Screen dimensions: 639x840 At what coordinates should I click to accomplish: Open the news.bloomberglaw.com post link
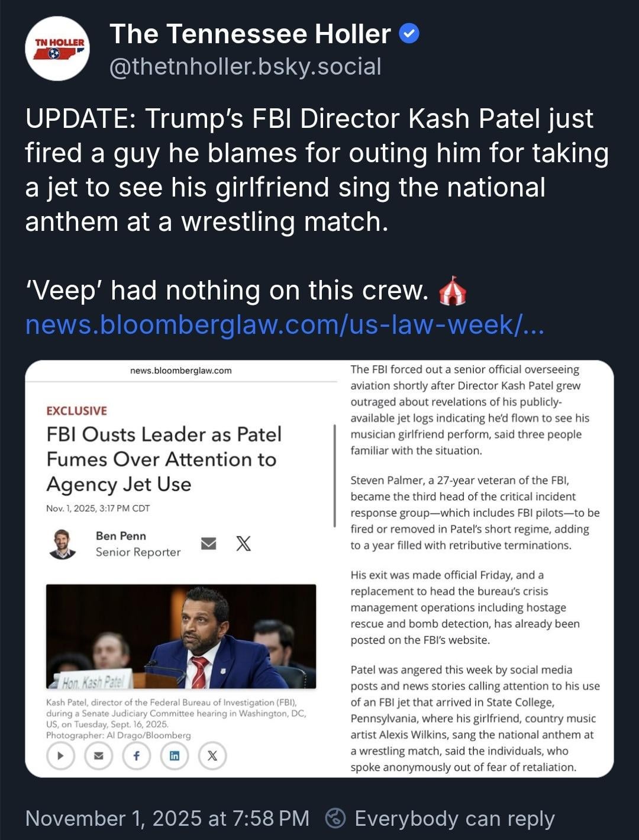[x=284, y=324]
